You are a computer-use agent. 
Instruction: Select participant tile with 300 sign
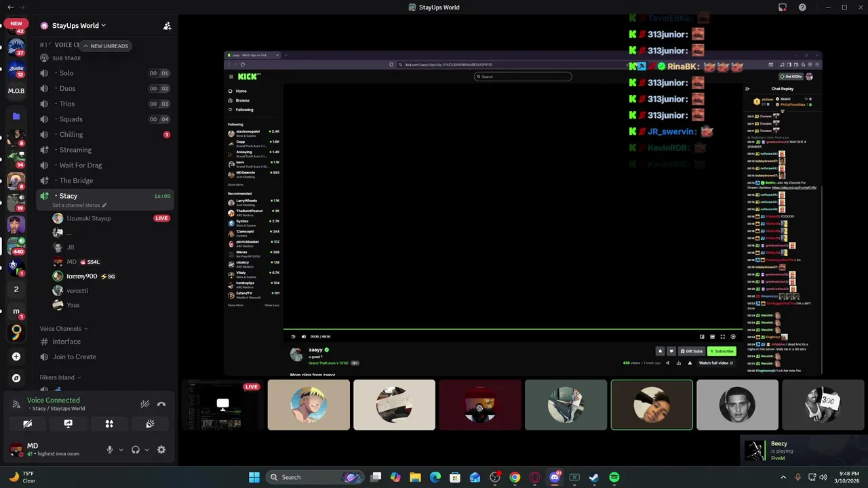tap(823, 405)
